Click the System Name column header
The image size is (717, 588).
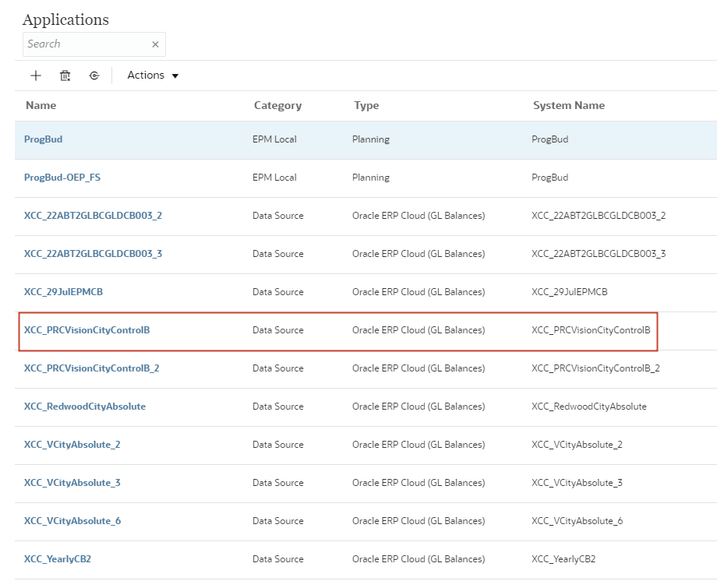[569, 105]
